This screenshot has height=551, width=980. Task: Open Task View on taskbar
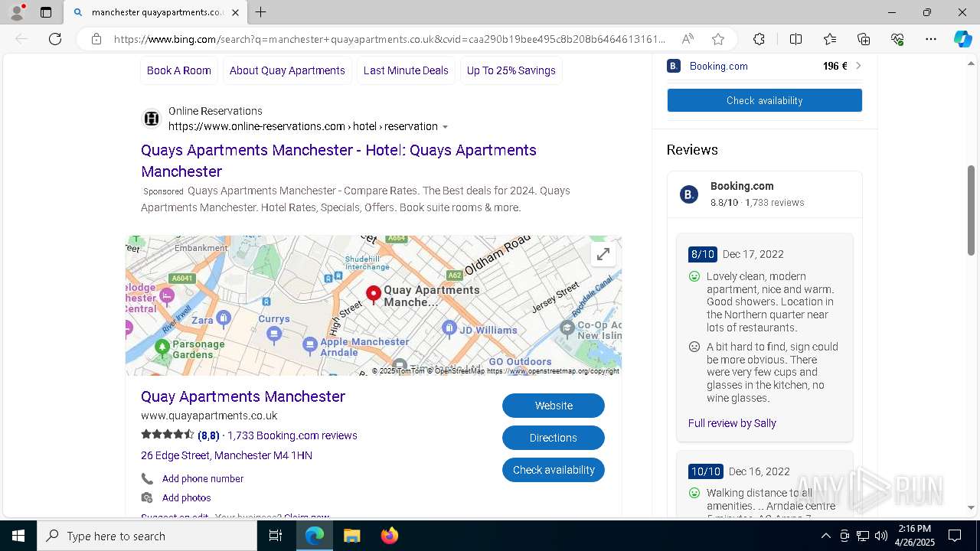tap(276, 536)
